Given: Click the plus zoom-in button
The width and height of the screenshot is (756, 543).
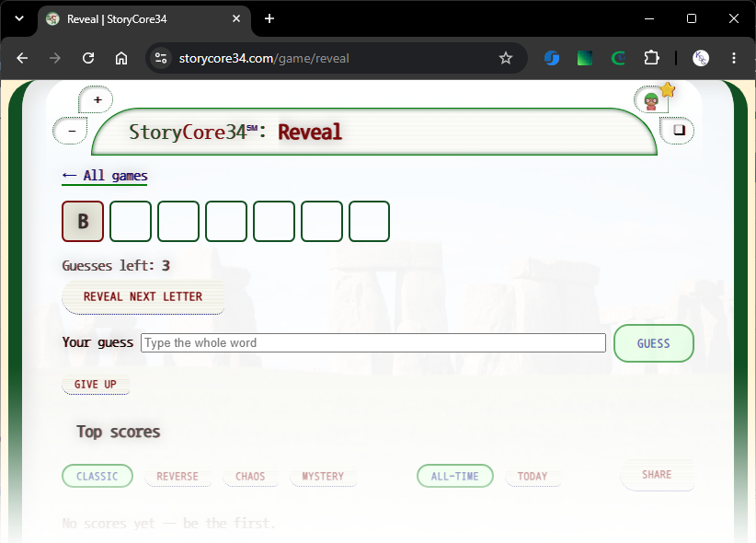Looking at the screenshot, I should [97, 100].
